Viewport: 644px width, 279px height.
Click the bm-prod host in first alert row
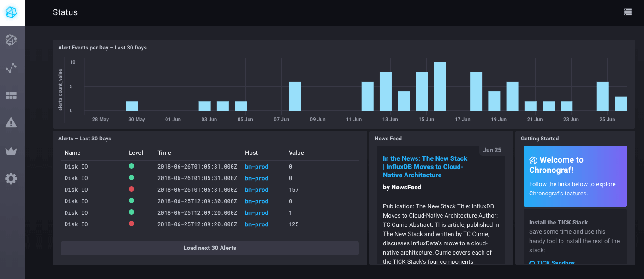point(256,167)
